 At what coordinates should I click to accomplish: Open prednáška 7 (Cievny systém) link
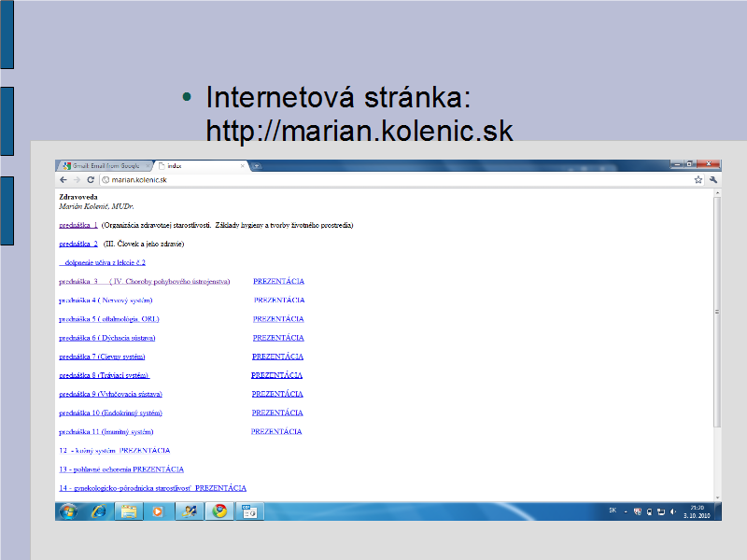click(x=102, y=357)
